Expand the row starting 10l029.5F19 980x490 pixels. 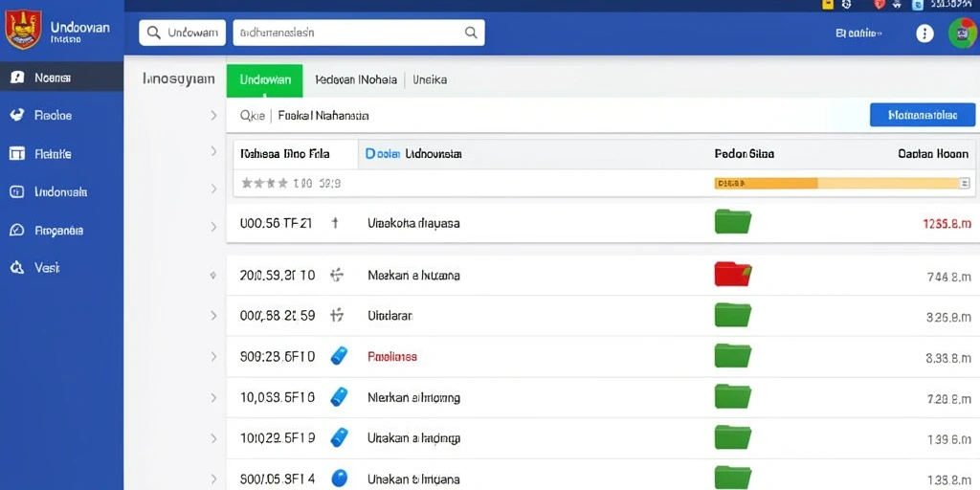213,438
